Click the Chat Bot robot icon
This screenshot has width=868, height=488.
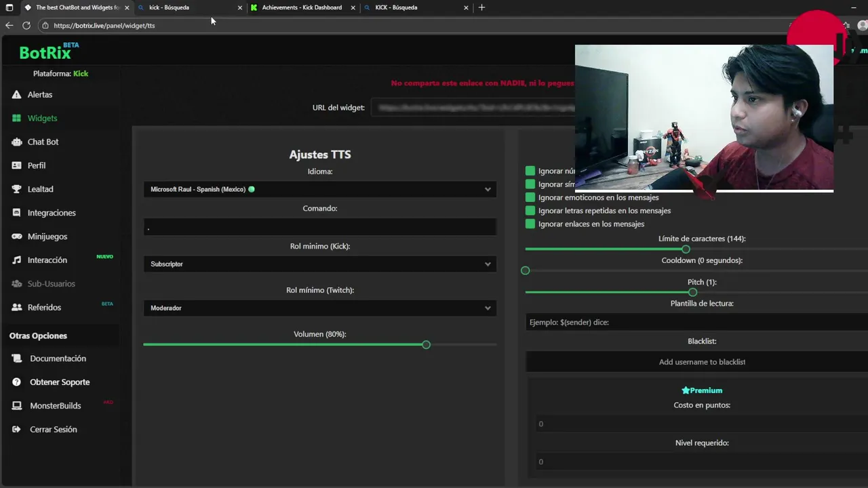[x=17, y=142]
